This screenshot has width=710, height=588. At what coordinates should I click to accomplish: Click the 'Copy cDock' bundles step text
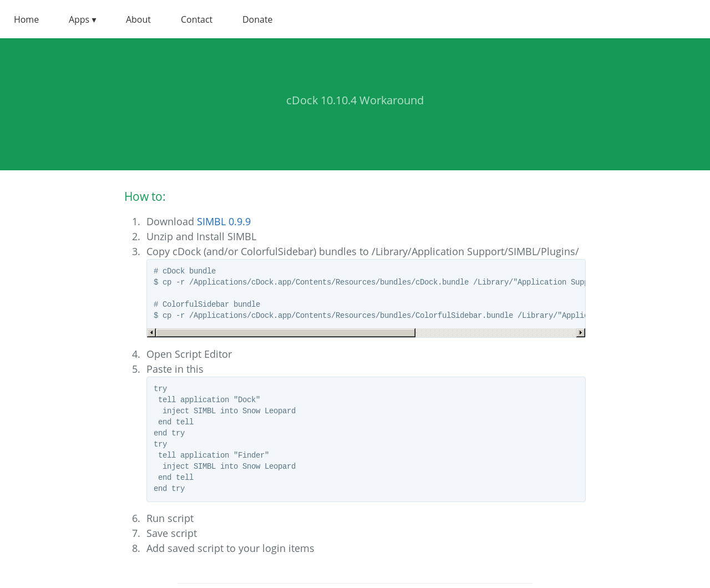click(362, 251)
